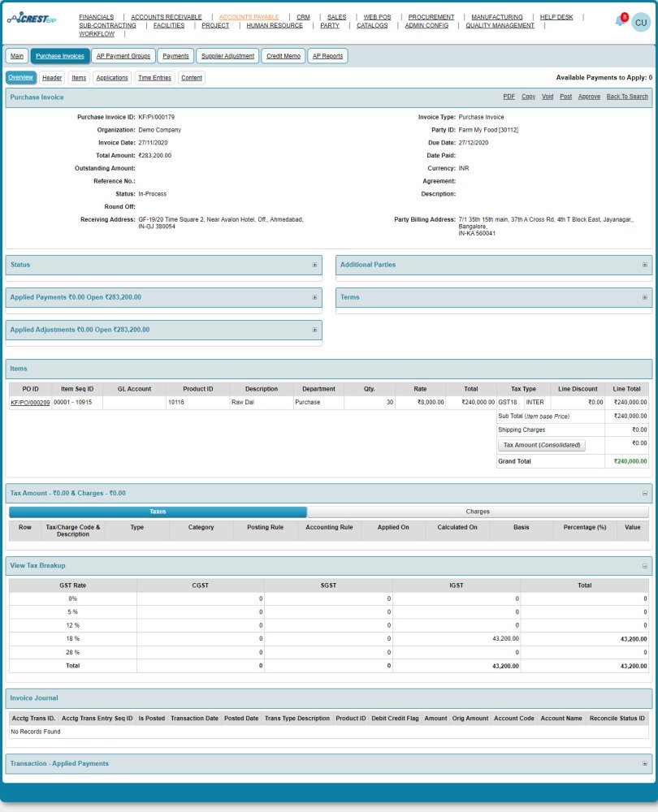658x812 pixels.
Task: Click Back To Search
Action: [626, 96]
